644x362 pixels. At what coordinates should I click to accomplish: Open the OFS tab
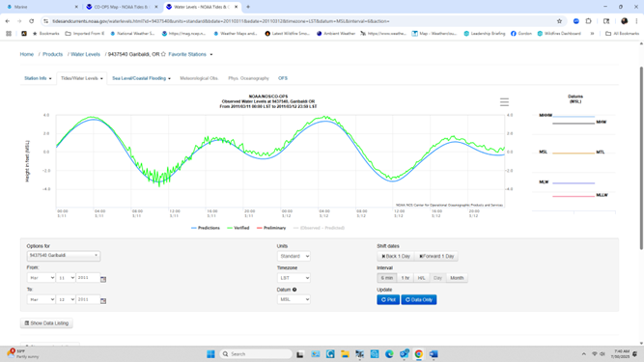click(283, 78)
